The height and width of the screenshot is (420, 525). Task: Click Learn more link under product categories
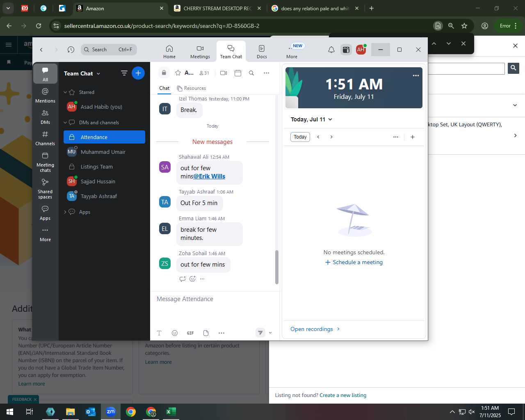pos(158,362)
